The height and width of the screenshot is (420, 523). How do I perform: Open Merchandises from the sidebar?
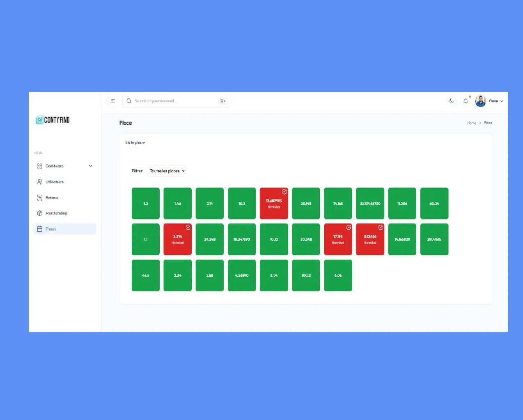57,213
